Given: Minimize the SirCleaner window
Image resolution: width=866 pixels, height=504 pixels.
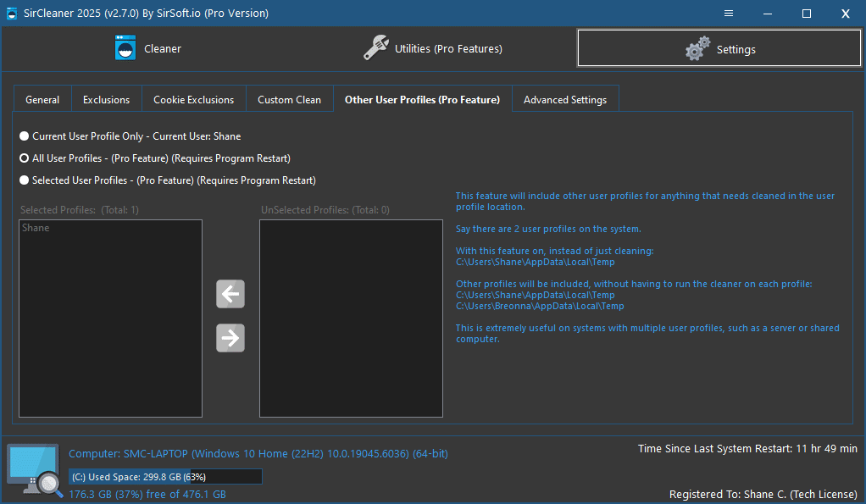Looking at the screenshot, I should [x=767, y=14].
